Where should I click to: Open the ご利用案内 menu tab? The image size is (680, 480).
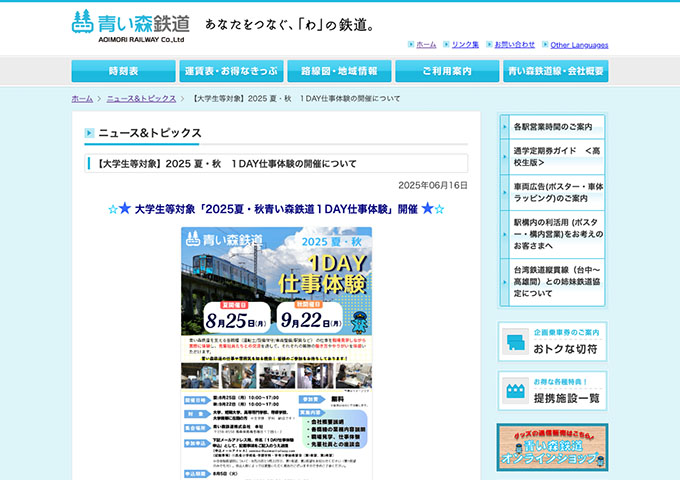click(447, 71)
